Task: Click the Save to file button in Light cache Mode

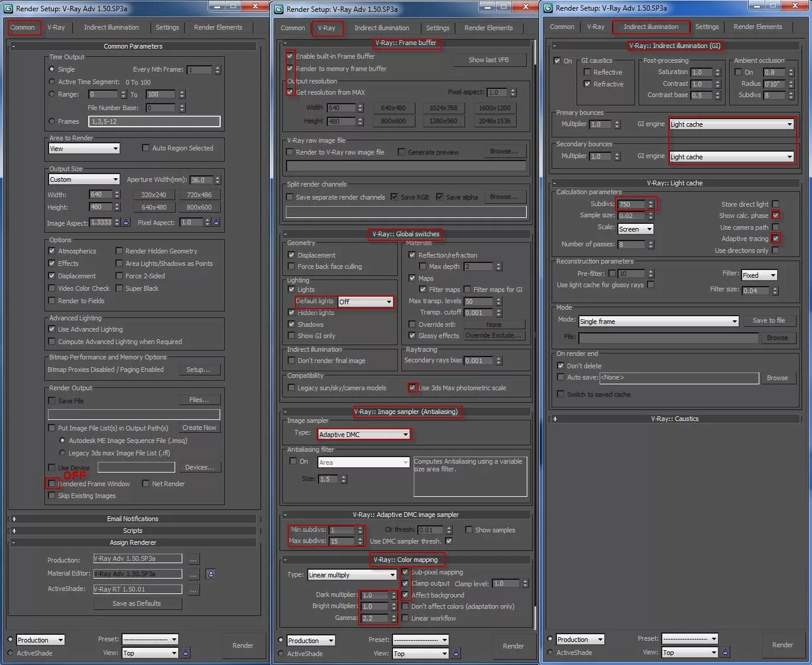Action: click(769, 320)
